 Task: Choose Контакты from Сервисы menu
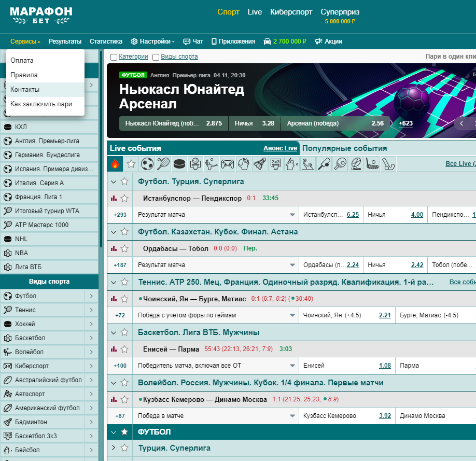(45, 90)
